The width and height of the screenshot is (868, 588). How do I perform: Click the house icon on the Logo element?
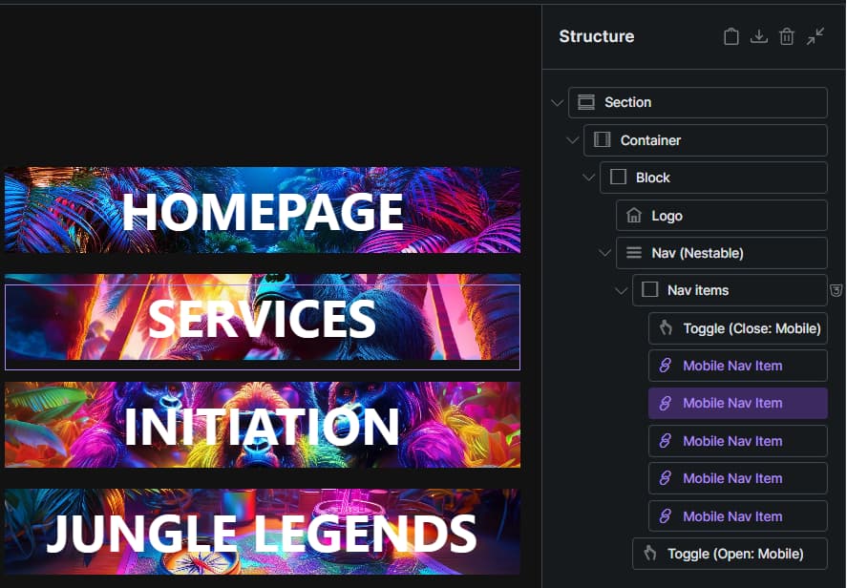click(634, 215)
